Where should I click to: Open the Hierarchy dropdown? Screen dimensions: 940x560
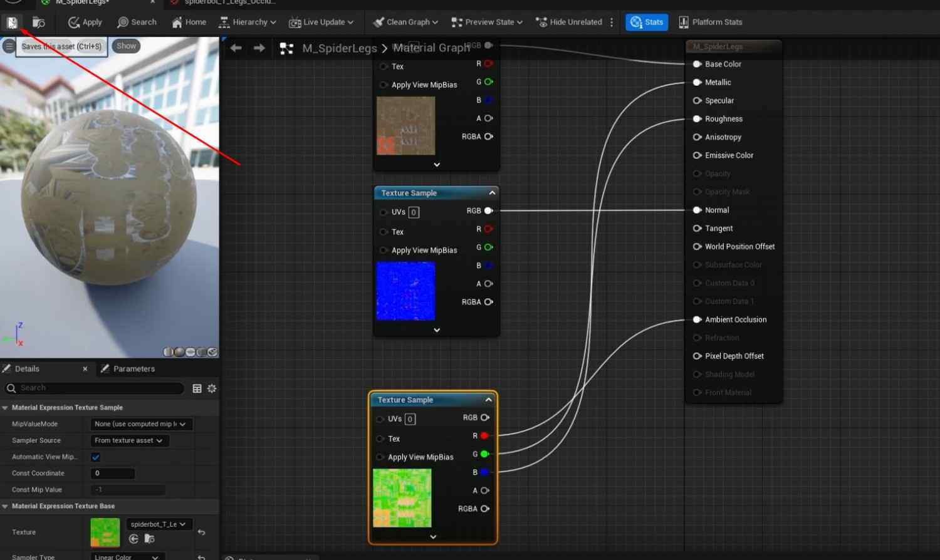coord(248,23)
